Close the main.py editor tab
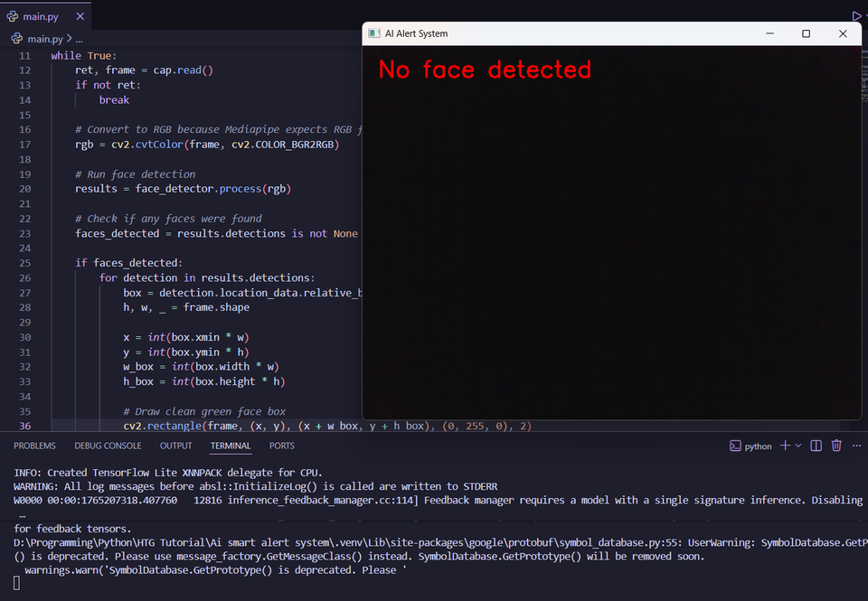 tap(80, 15)
